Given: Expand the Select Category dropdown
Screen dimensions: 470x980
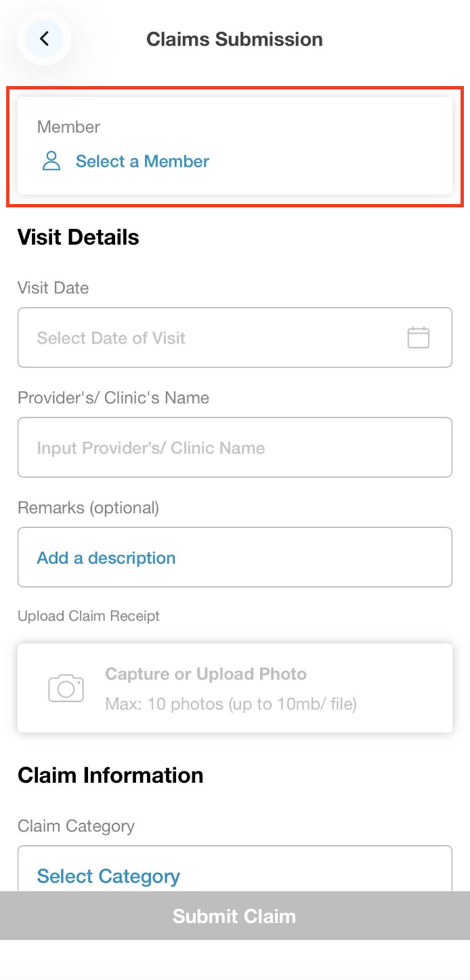Looking at the screenshot, I should click(234, 873).
